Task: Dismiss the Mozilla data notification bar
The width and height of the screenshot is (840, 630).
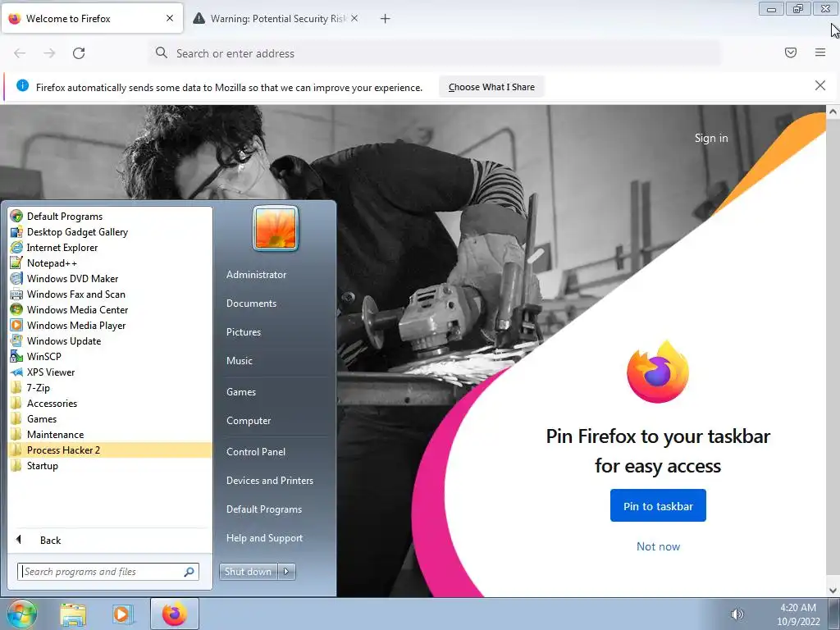Action: [820, 85]
